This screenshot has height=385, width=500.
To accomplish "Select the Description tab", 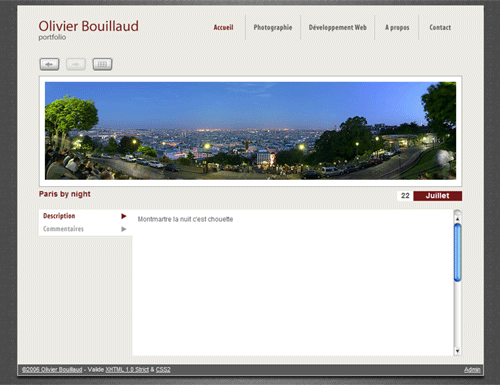I will 59,216.
